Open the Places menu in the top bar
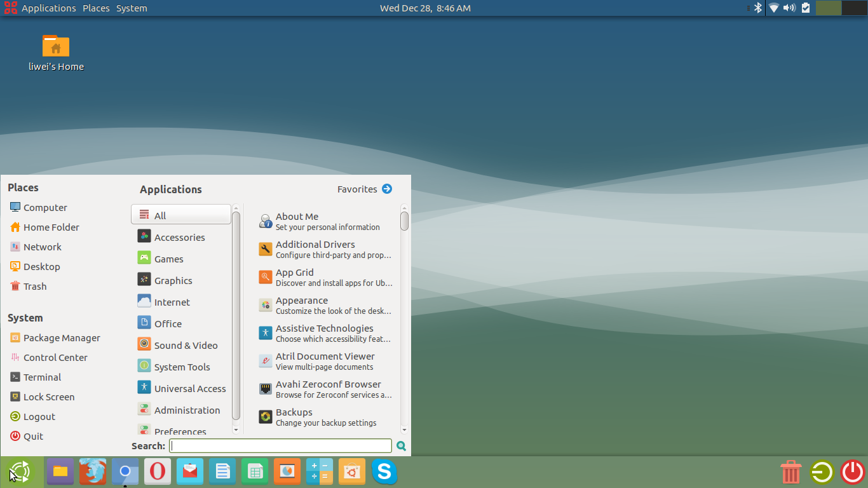Screen dimensions: 868x488 [96, 8]
